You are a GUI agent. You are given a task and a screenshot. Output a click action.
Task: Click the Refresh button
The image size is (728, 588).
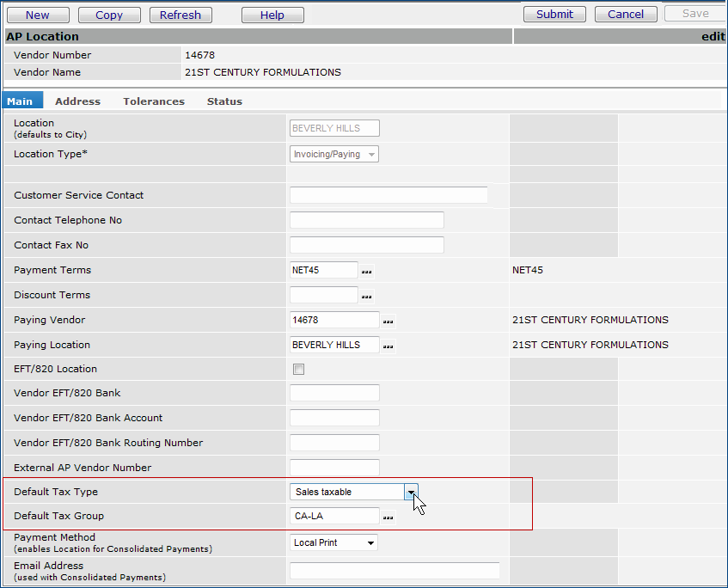pyautogui.click(x=180, y=15)
